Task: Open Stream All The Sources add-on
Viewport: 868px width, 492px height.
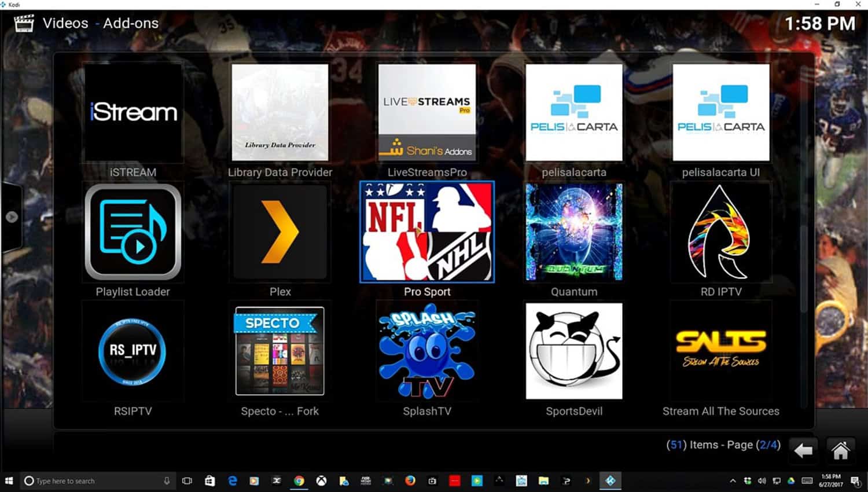Action: pyautogui.click(x=721, y=351)
